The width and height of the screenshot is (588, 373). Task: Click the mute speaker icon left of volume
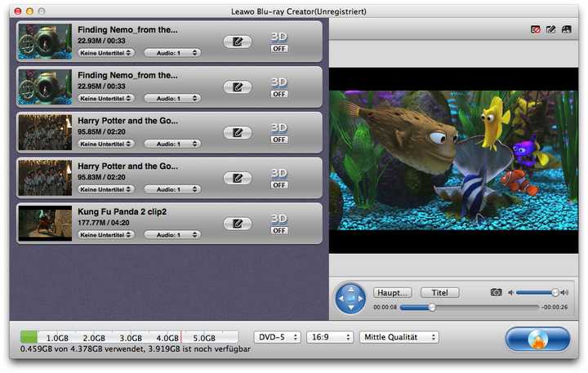pos(510,292)
